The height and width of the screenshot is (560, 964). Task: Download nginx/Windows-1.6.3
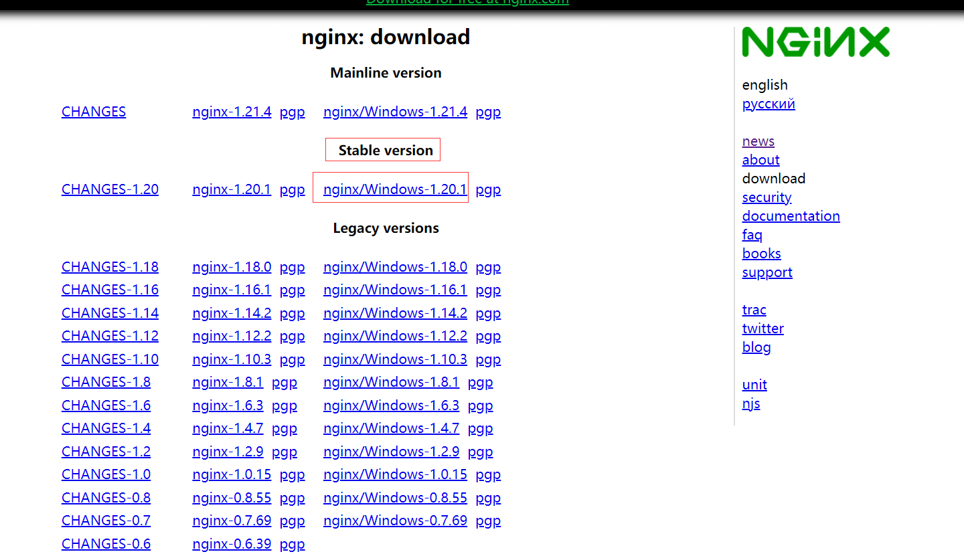[391, 405]
